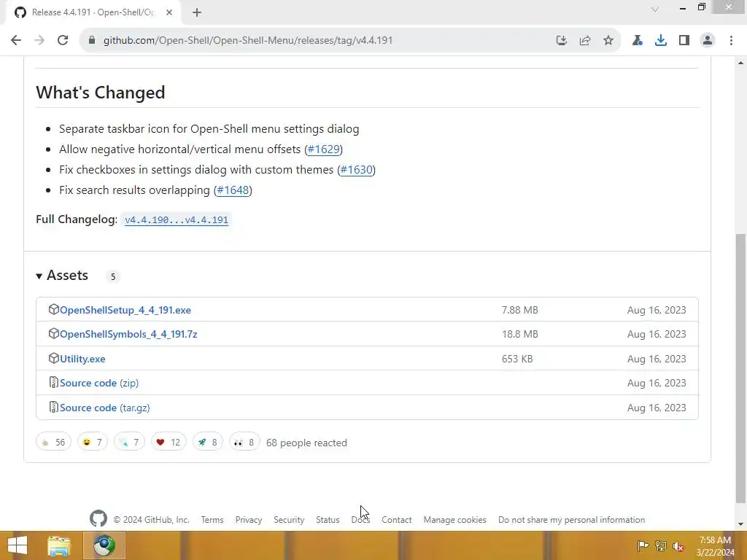
Task: Download Source code (tar.gz)
Action: click(105, 408)
